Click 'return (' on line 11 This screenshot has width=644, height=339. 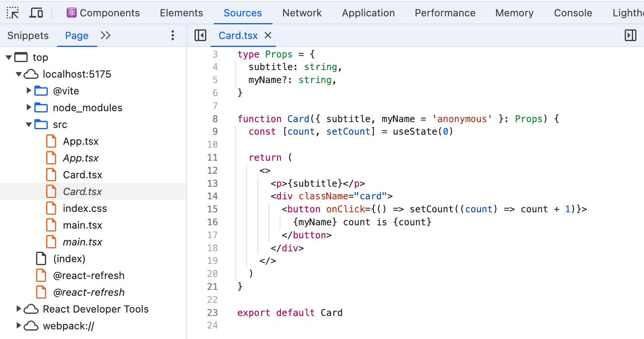tap(270, 157)
